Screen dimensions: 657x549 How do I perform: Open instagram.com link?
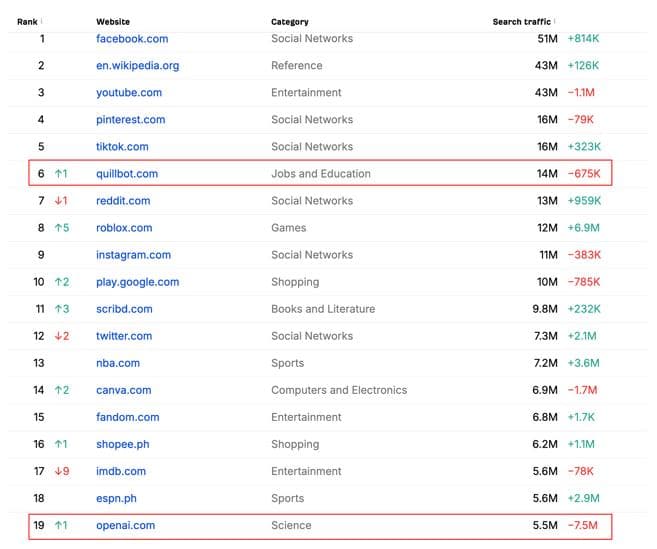point(133,255)
